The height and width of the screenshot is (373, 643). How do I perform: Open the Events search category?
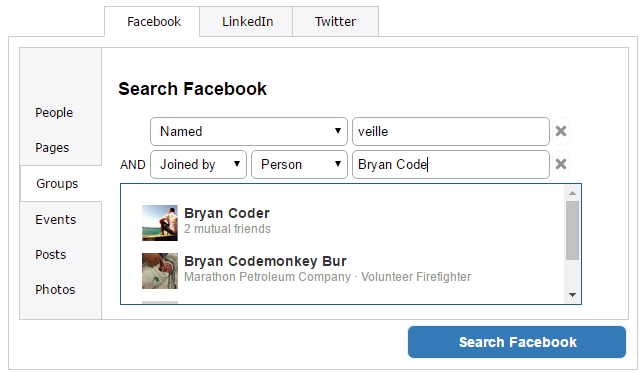click(55, 219)
